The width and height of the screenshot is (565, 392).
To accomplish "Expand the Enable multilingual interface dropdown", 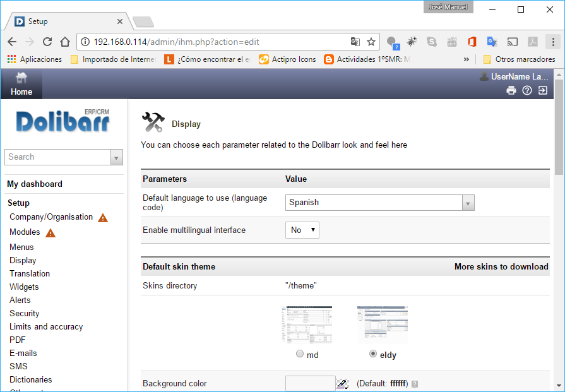I will coord(302,230).
